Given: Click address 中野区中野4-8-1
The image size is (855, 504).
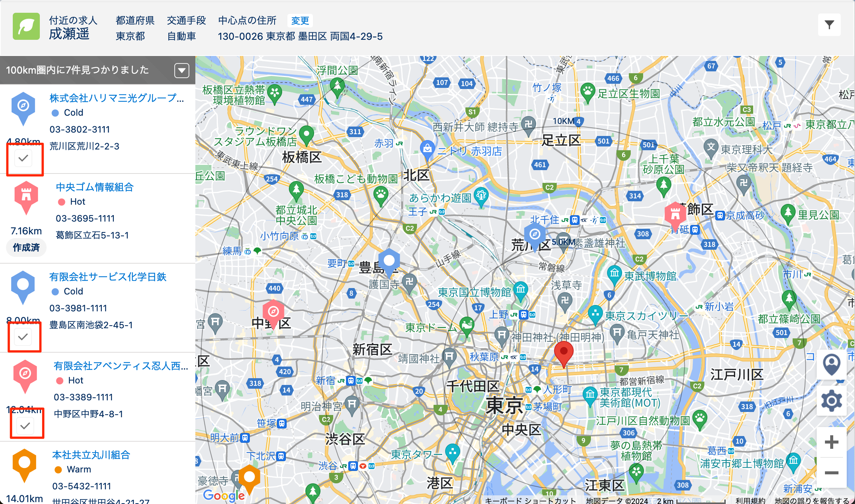Looking at the screenshot, I should (x=89, y=414).
